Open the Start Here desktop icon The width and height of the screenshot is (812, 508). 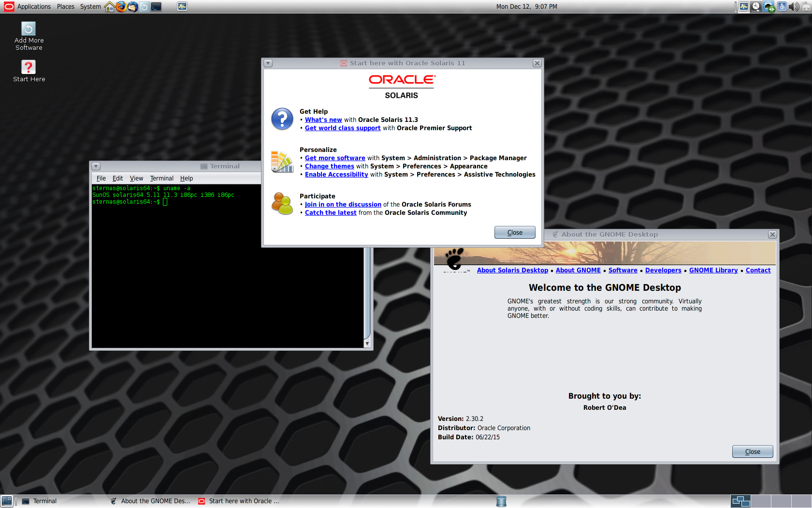pyautogui.click(x=29, y=71)
